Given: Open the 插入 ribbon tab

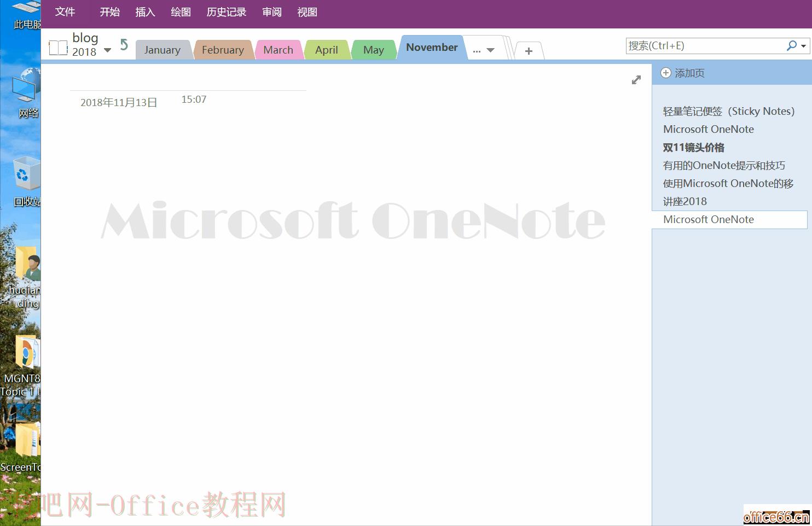Looking at the screenshot, I should [145, 11].
